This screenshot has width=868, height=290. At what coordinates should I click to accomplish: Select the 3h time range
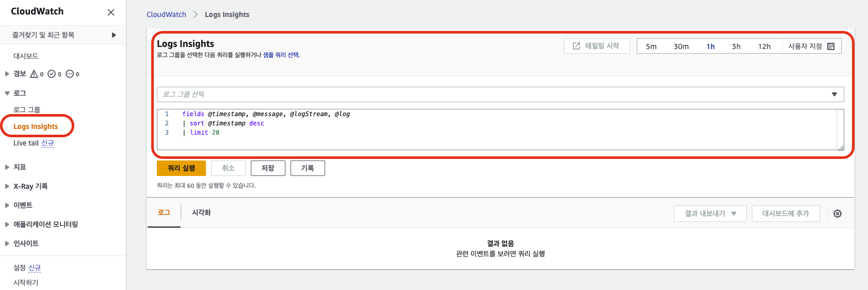coord(736,46)
